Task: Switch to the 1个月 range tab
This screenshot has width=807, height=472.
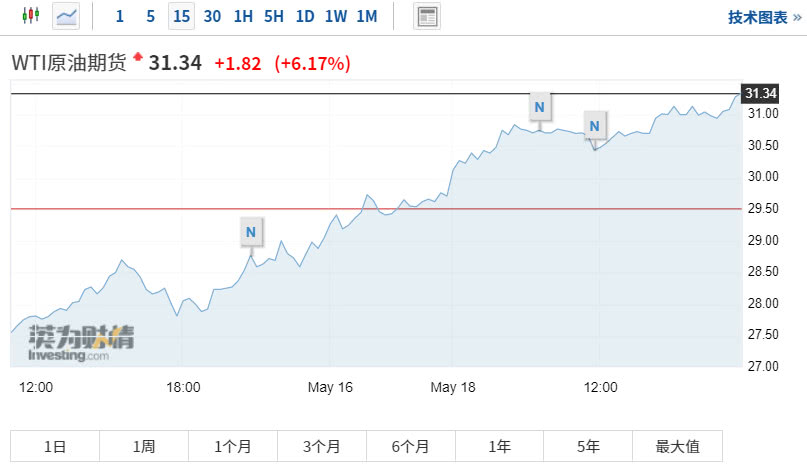Action: click(x=233, y=447)
